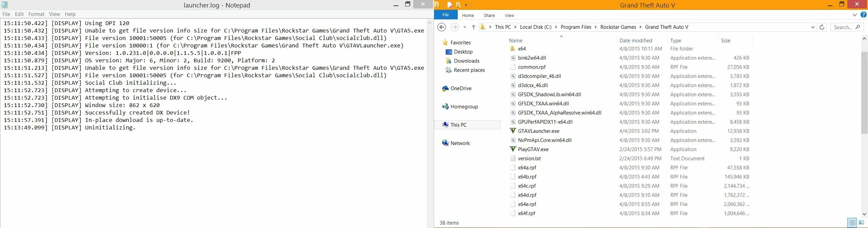Click the Favorites star icon
868x228 pixels.
(446, 43)
